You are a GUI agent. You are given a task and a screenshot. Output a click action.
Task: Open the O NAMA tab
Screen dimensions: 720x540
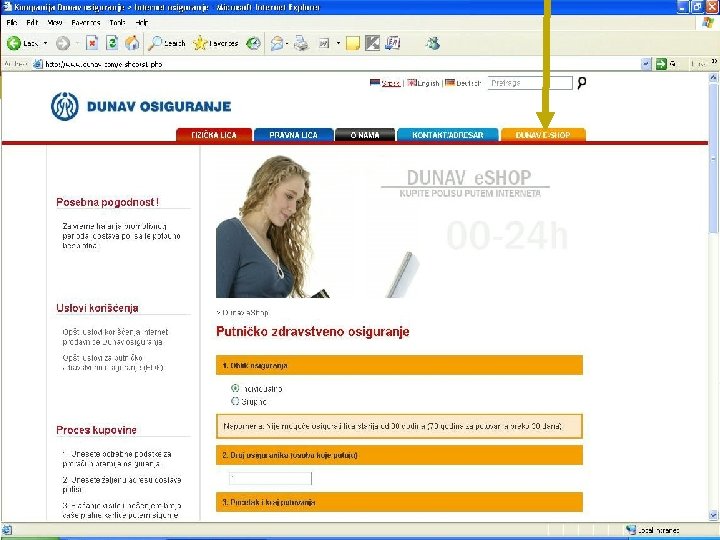pos(365,135)
